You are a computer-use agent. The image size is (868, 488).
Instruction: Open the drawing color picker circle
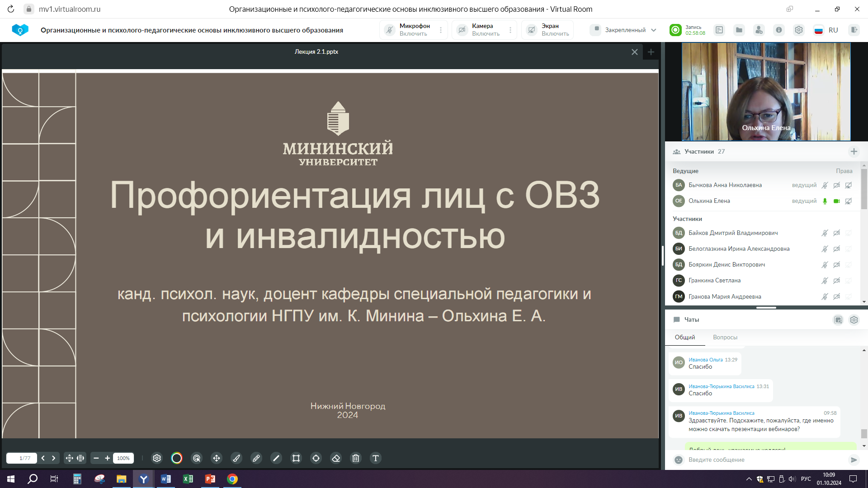tap(177, 458)
